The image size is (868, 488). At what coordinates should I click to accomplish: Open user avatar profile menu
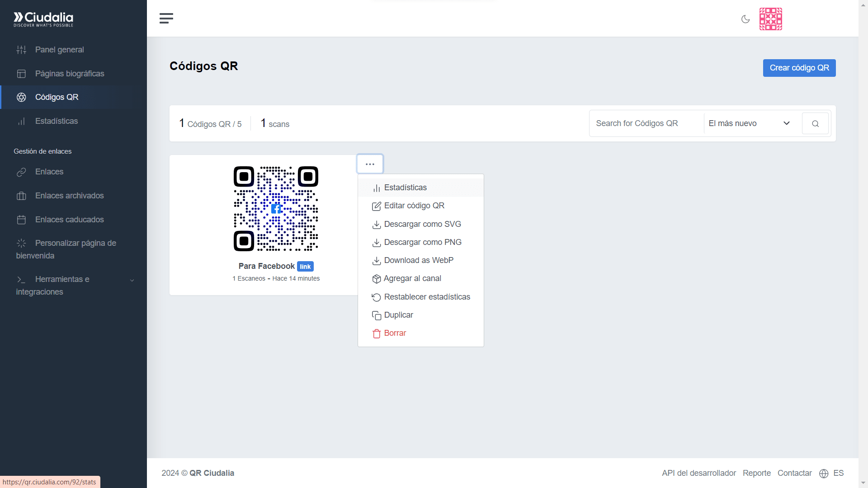770,19
